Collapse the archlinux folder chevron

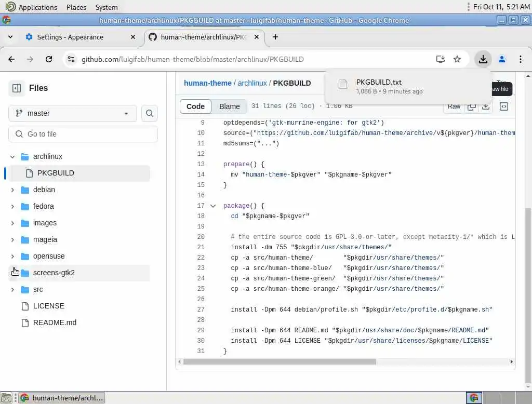12,157
